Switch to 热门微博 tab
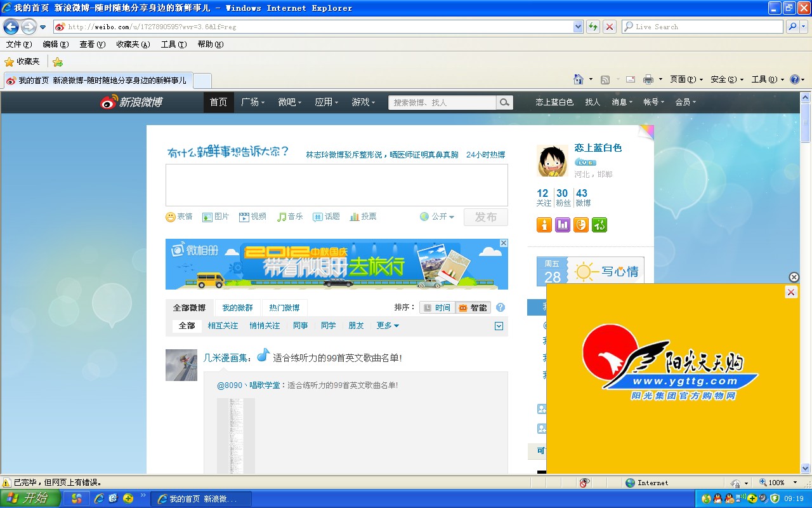The height and width of the screenshot is (508, 812). point(284,308)
